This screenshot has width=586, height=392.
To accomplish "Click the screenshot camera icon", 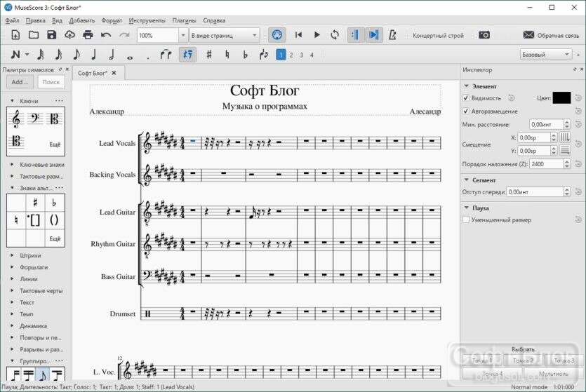I will [484, 35].
